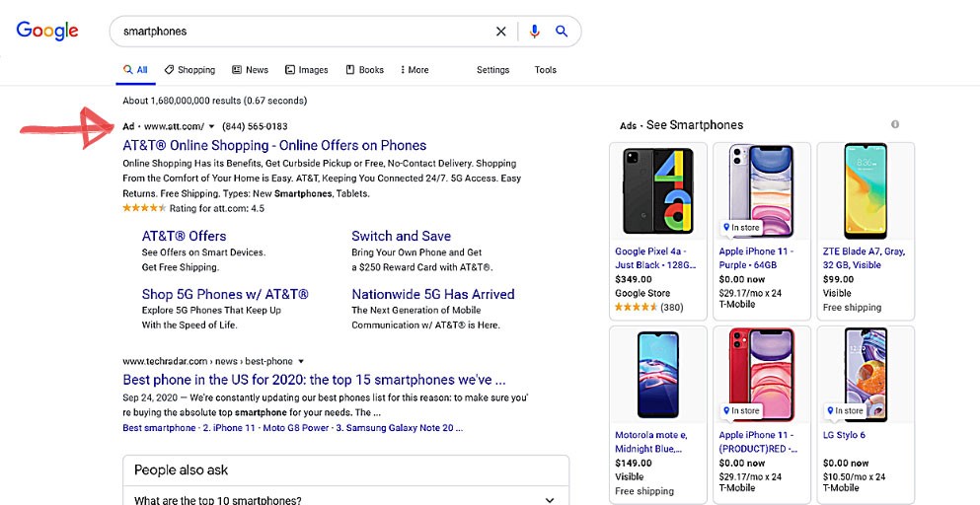980x505 pixels.
Task: Click the Motorola moto e product image
Action: coord(658,375)
